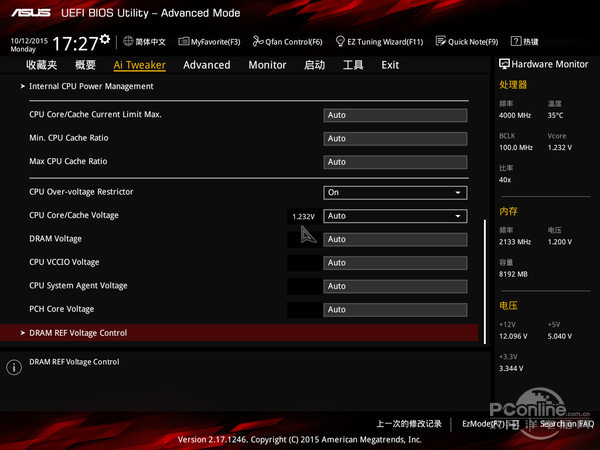Click the hotkeys question mark icon
The height and width of the screenshot is (450, 600).
click(x=515, y=41)
